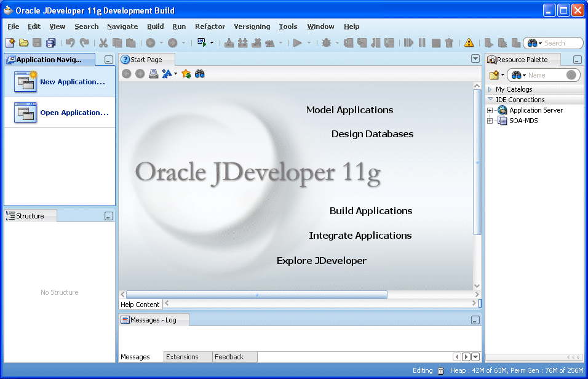Open Integrate Applications on Start Page
Image resolution: width=588 pixels, height=379 pixels.
(360, 236)
